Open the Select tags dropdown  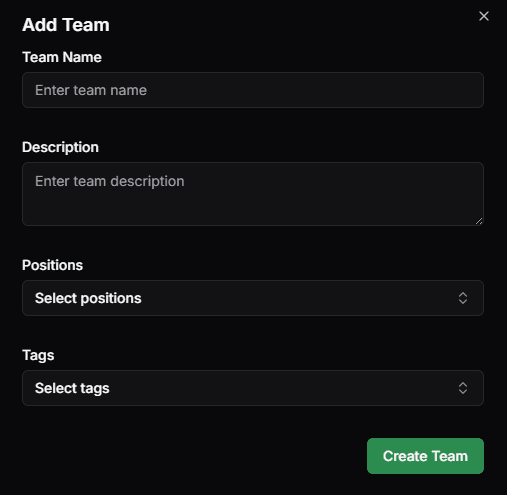[253, 388]
